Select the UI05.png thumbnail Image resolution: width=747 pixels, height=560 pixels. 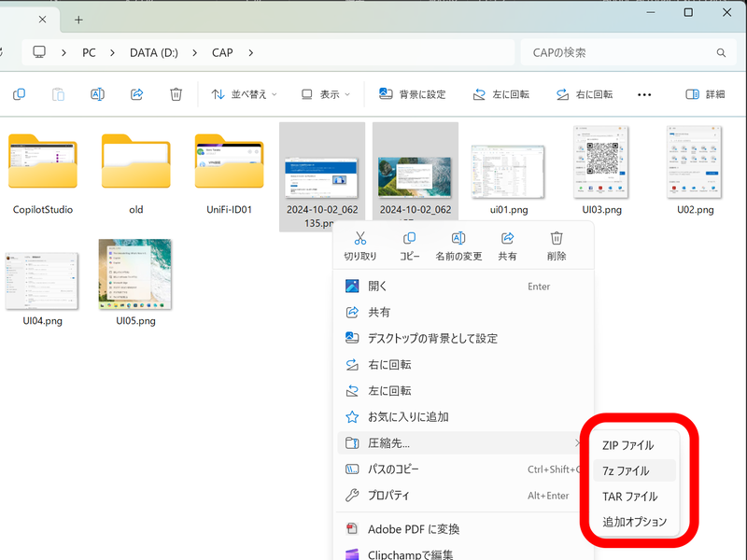[x=135, y=274]
